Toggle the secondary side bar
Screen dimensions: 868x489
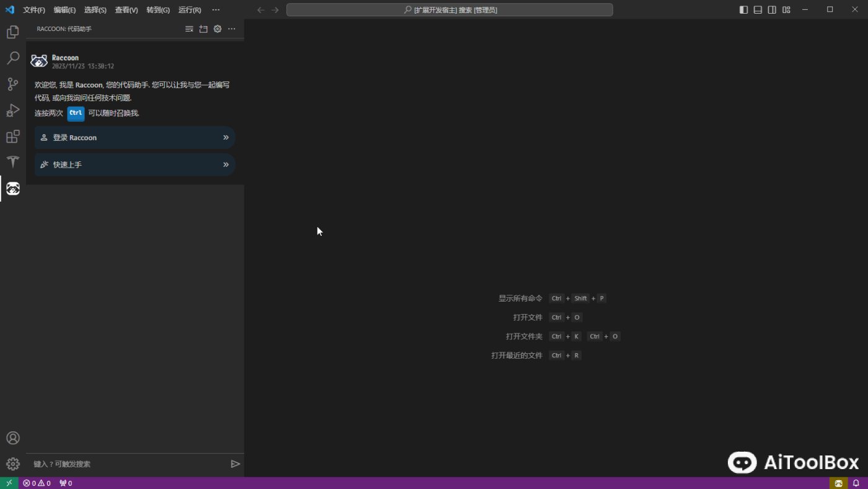772,9
